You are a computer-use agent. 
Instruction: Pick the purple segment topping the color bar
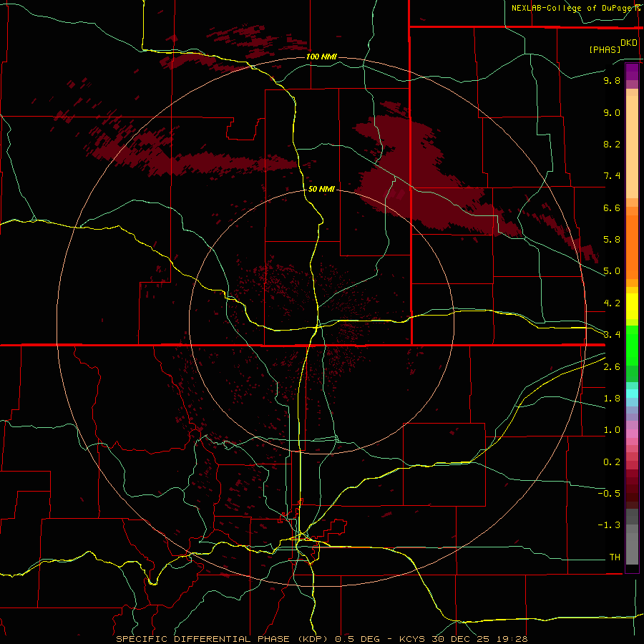(632, 72)
